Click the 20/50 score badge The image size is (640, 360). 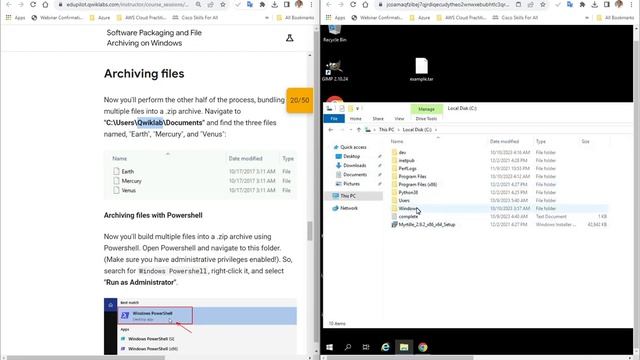tap(300, 100)
